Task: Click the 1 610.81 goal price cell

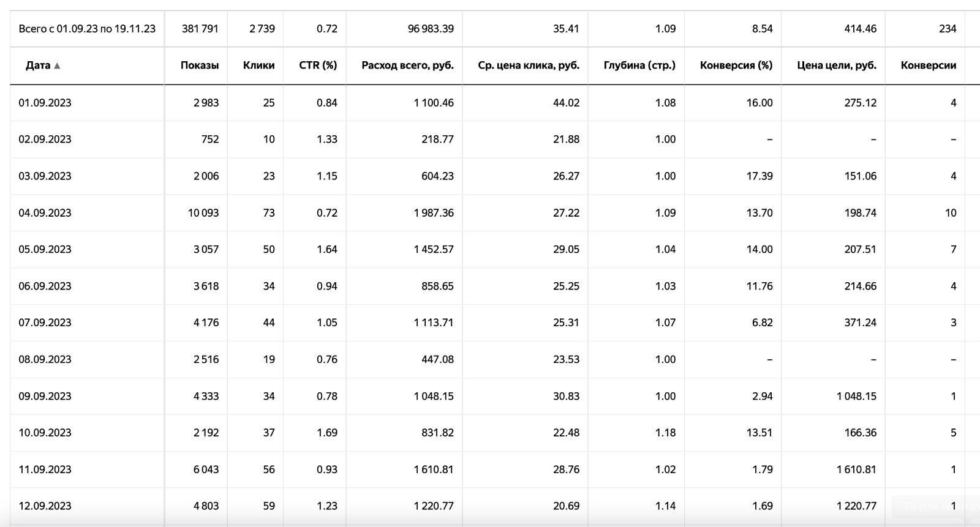Action: click(856, 469)
